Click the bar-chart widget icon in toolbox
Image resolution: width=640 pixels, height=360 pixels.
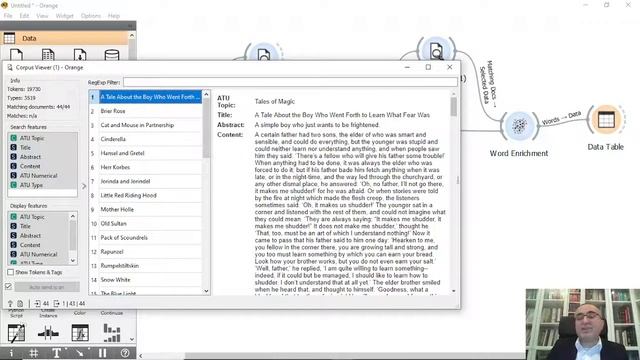(112, 333)
